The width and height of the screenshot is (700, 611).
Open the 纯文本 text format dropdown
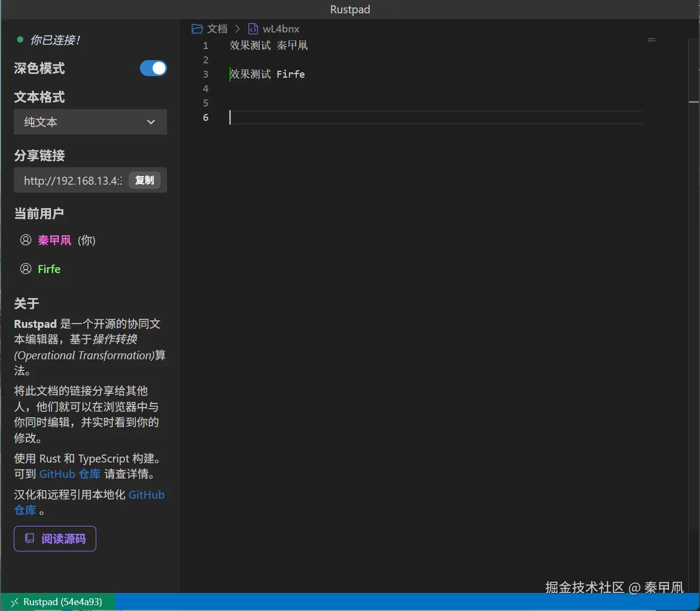click(x=90, y=122)
